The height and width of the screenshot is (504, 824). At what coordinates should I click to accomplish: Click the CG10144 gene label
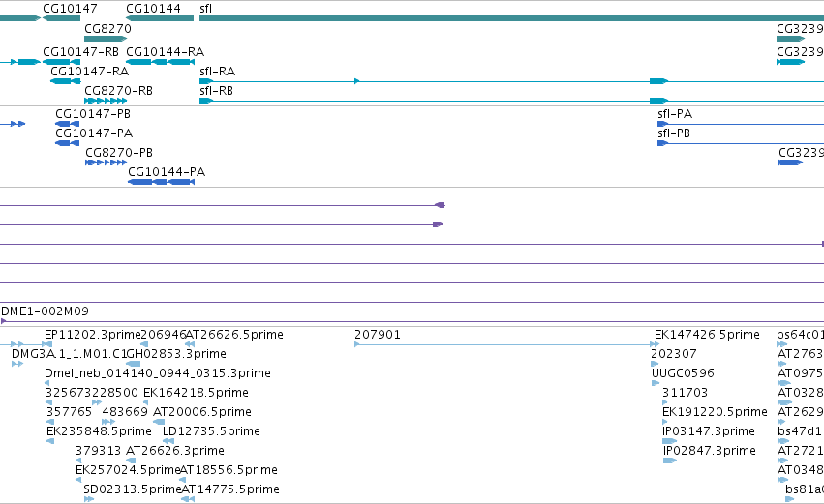pyautogui.click(x=153, y=9)
